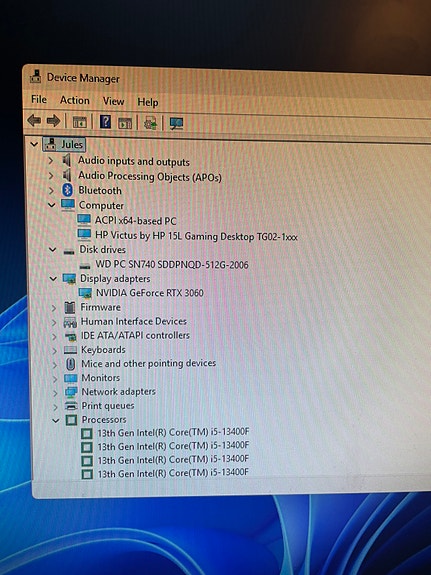Click the Forward arrow toolbar icon

54,121
